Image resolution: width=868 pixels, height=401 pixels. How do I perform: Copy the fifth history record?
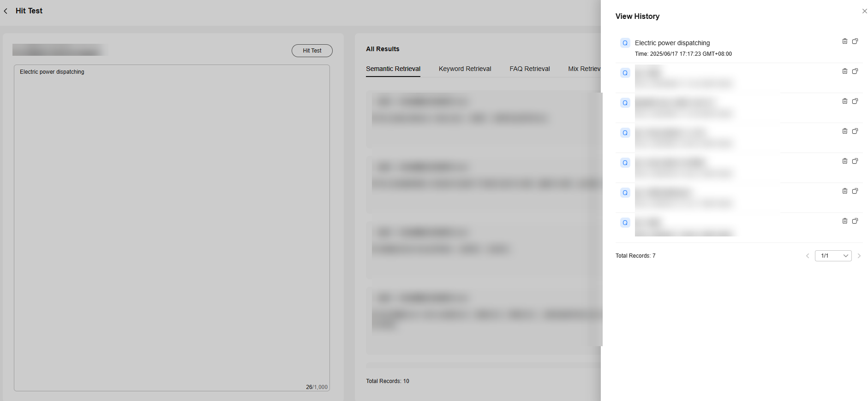(x=855, y=161)
